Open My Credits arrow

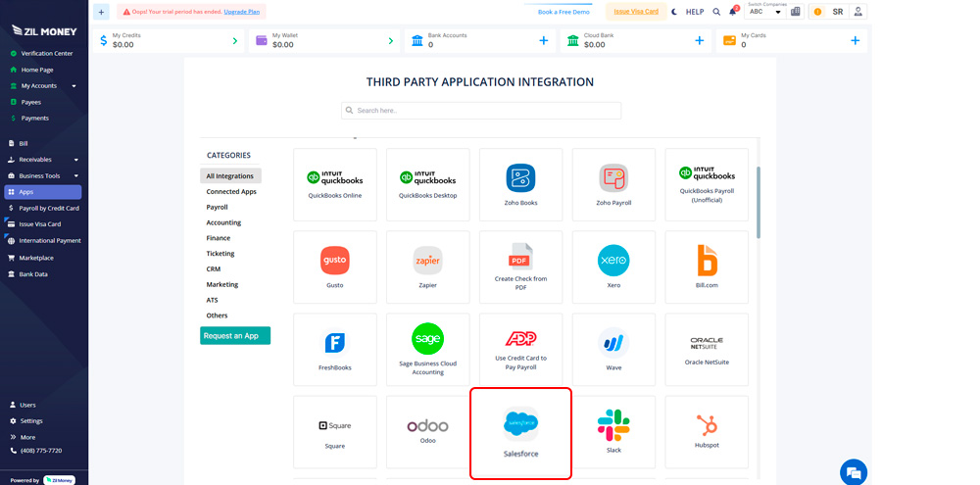click(x=235, y=40)
